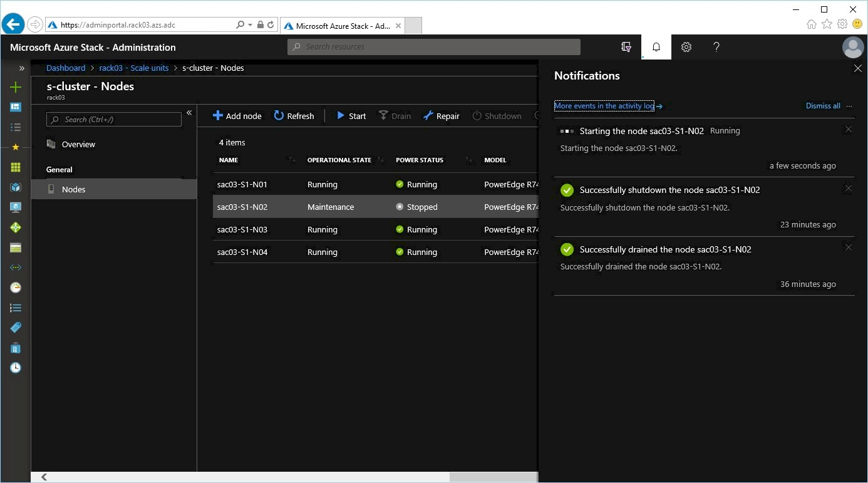This screenshot has height=483, width=868.
Task: Click the green check icon of shutdown notification
Action: [567, 190]
